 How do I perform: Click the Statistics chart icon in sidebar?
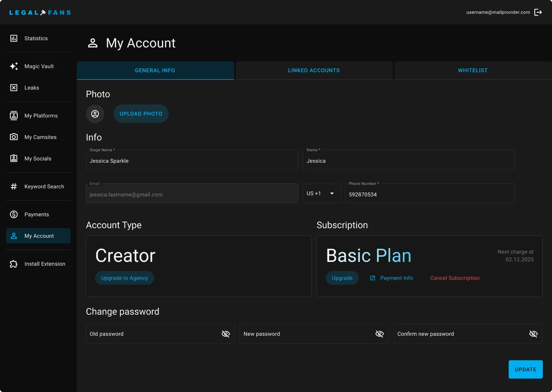click(x=14, y=38)
